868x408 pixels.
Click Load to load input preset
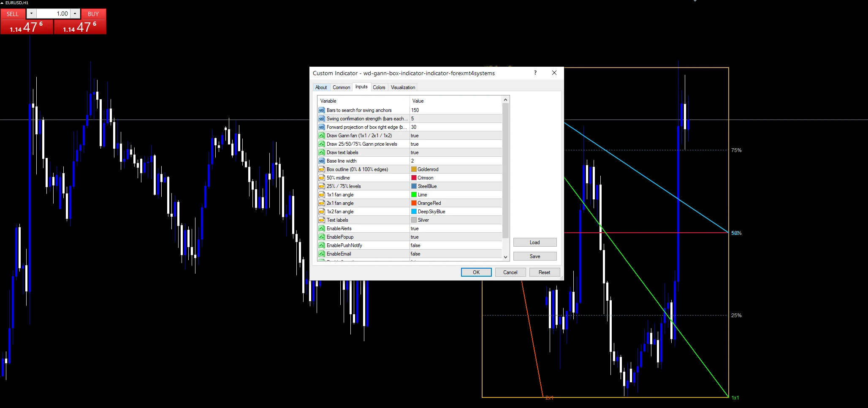[535, 242]
